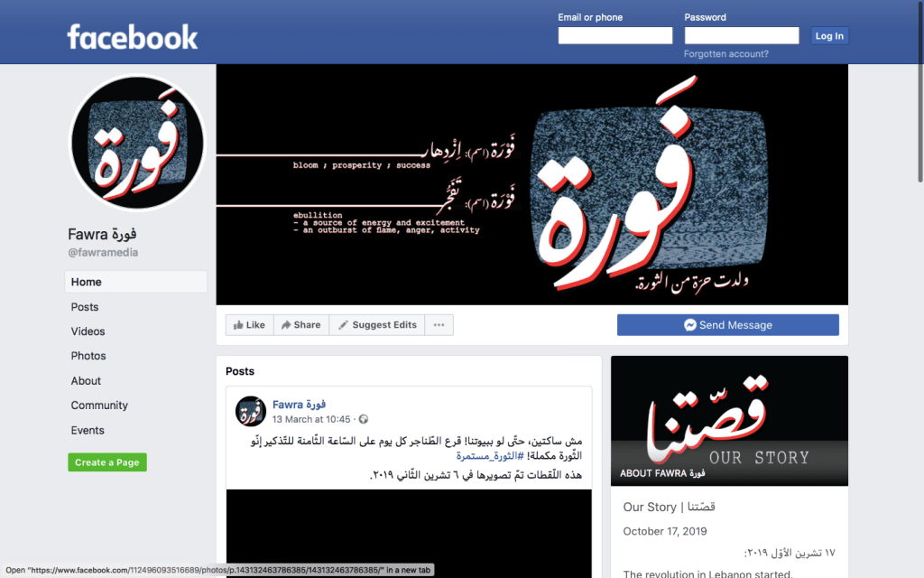Click the Log In button
This screenshot has width=924, height=578.
tap(829, 36)
